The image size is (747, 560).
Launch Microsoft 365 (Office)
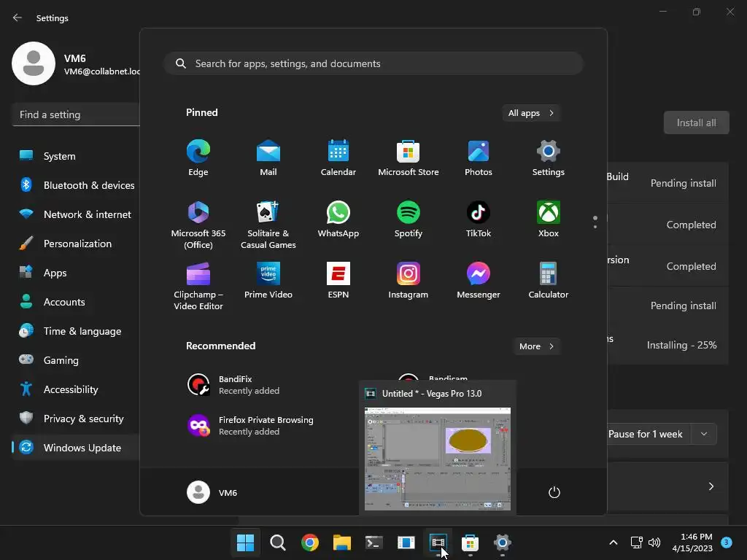point(198,225)
